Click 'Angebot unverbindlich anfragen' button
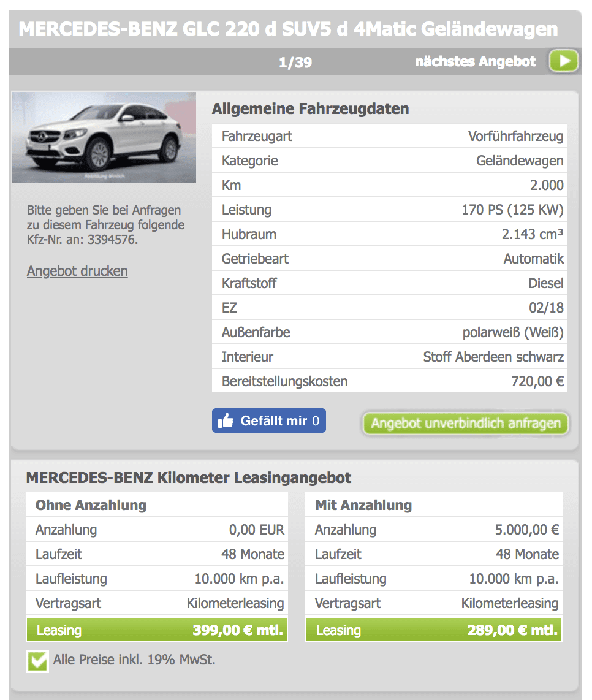Image resolution: width=592 pixels, height=700 pixels. 466,423
